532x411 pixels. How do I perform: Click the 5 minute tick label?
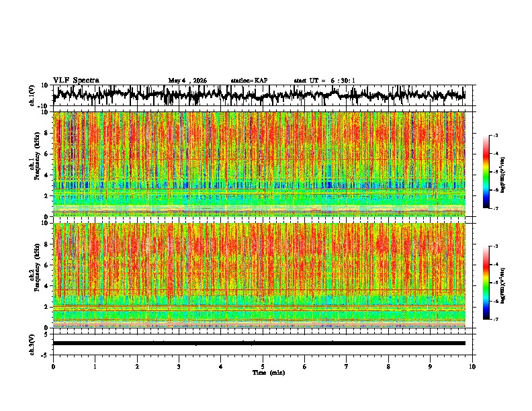pyautogui.click(x=263, y=367)
